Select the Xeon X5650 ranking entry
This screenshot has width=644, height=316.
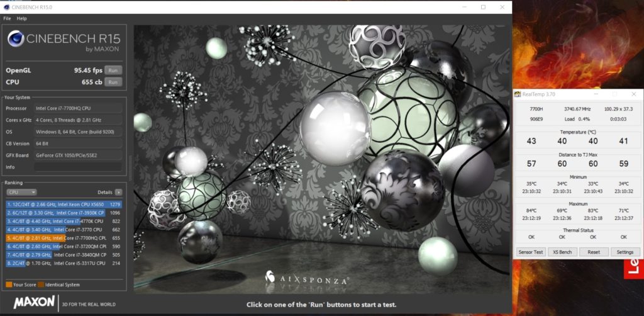[64, 204]
